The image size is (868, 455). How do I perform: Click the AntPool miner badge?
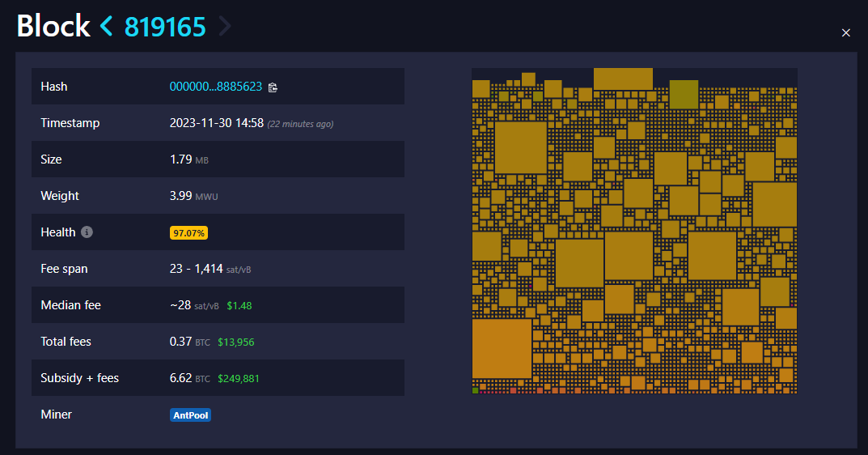tap(190, 415)
